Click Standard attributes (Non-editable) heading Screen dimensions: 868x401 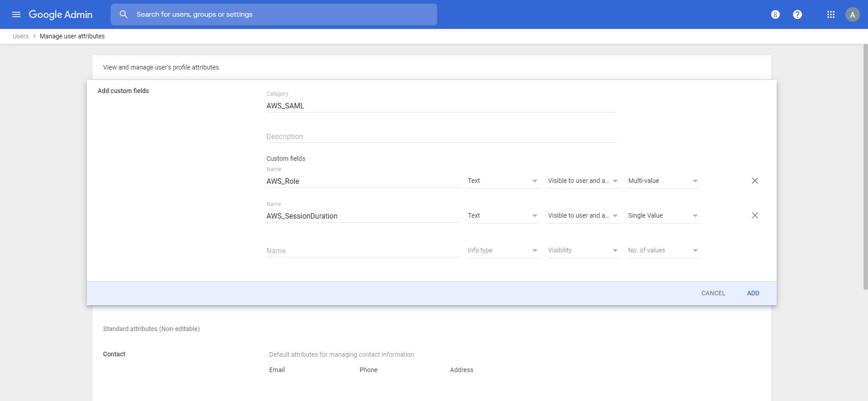tap(151, 329)
